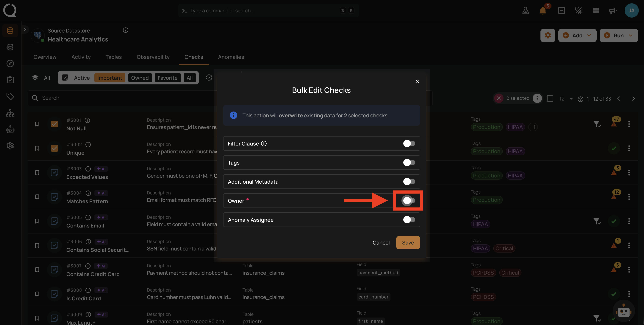Click the datastore info icon near Source Datastore
644x325 pixels.
coord(126,30)
